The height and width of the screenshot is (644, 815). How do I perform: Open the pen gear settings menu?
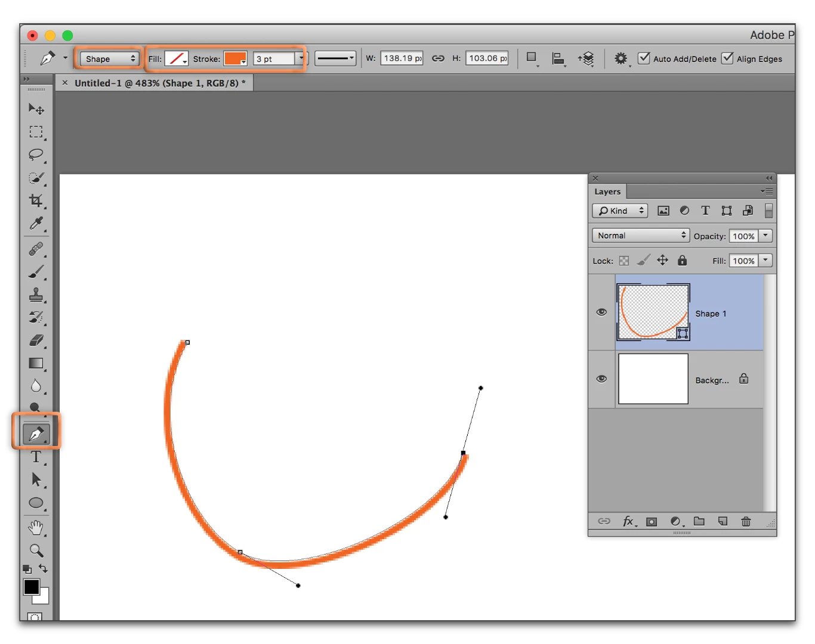[x=621, y=58]
